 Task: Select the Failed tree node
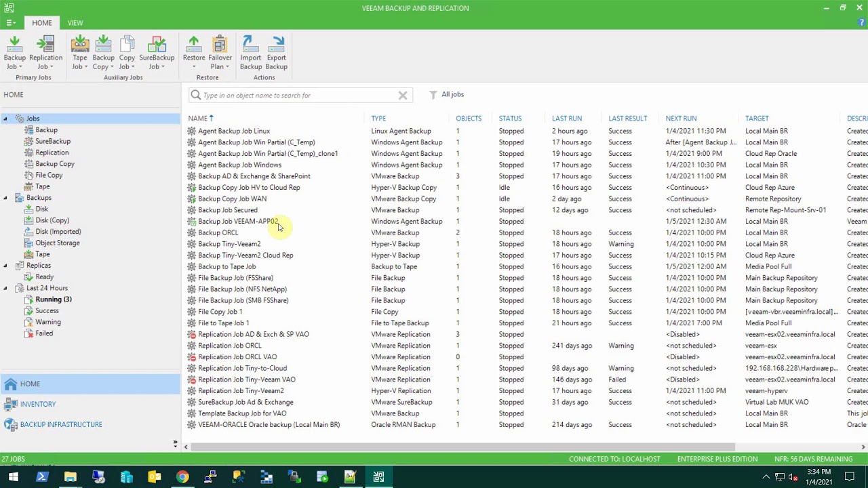44,333
